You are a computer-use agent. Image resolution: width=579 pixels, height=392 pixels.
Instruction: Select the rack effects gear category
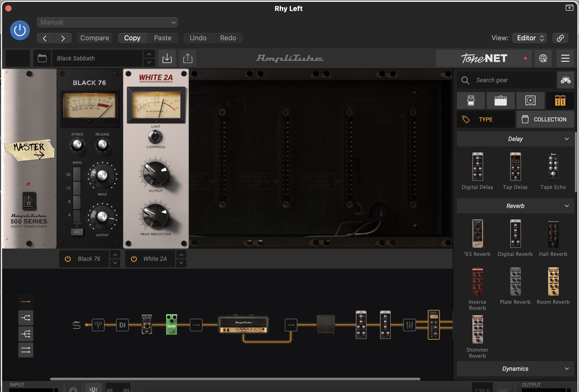click(560, 101)
